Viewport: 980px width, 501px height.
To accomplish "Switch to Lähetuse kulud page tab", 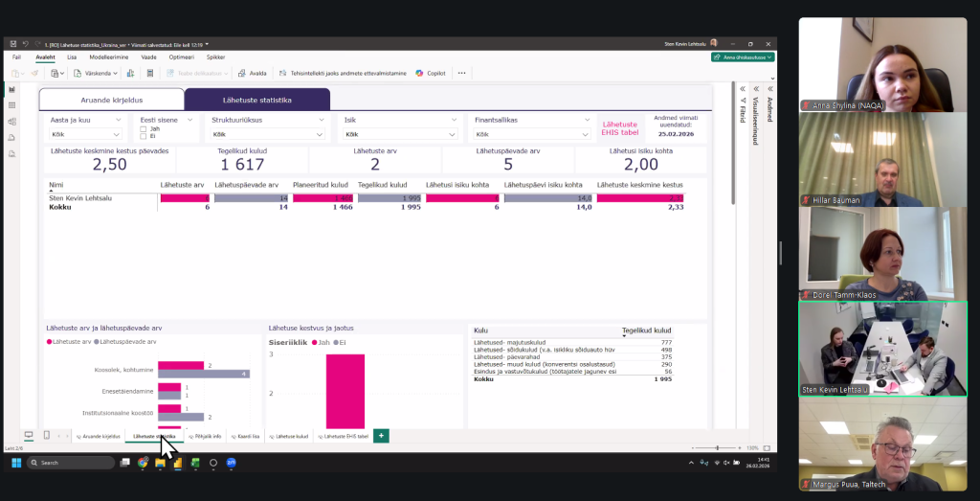I will (x=289, y=436).
